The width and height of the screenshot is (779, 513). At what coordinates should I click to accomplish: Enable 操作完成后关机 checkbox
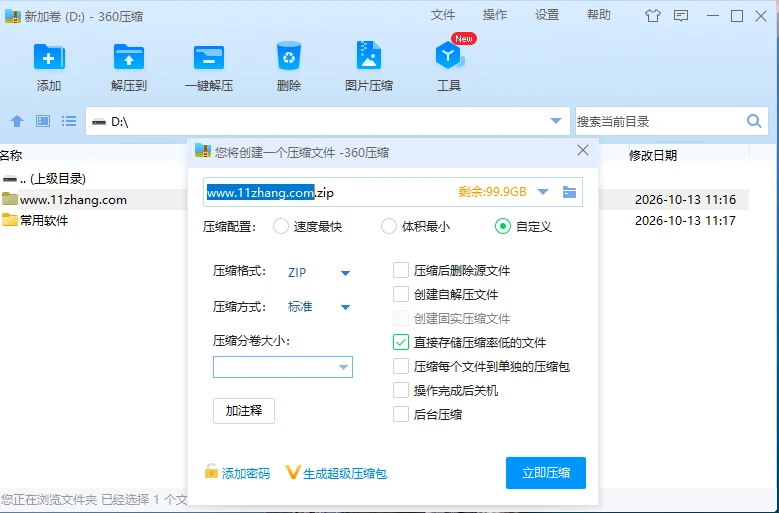[401, 390]
